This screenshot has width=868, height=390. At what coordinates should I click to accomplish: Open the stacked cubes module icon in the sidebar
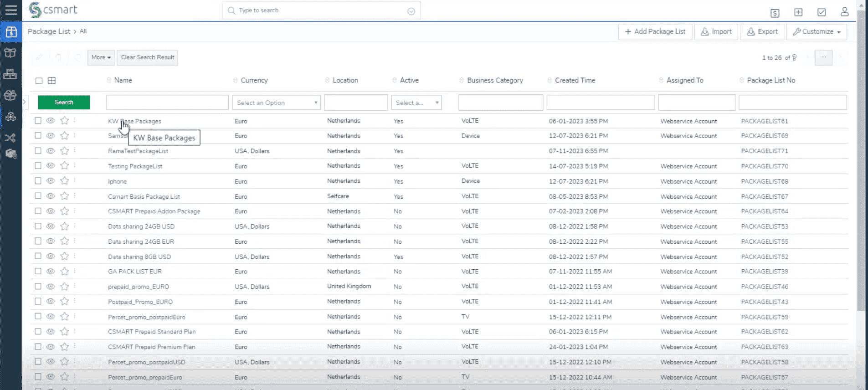pos(10,117)
